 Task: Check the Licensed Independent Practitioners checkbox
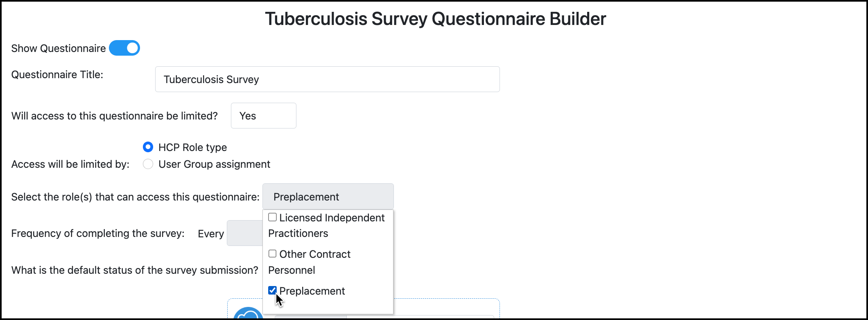(272, 217)
